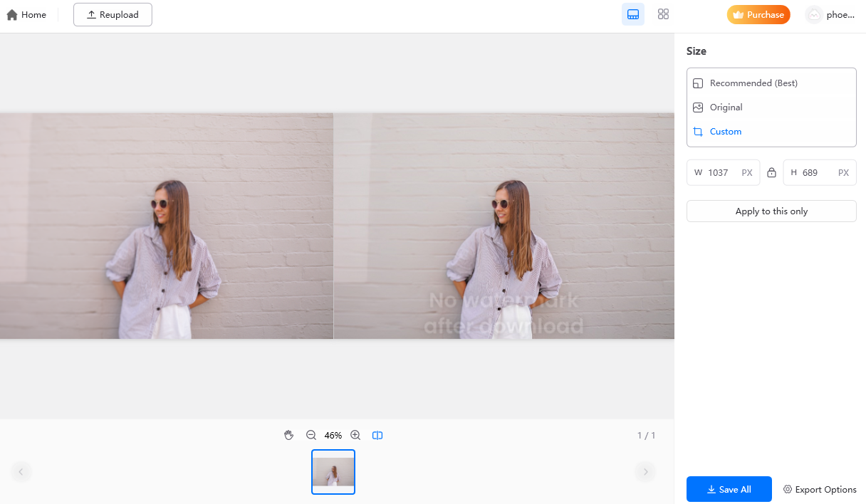
Task: Select Original size option
Action: click(771, 107)
